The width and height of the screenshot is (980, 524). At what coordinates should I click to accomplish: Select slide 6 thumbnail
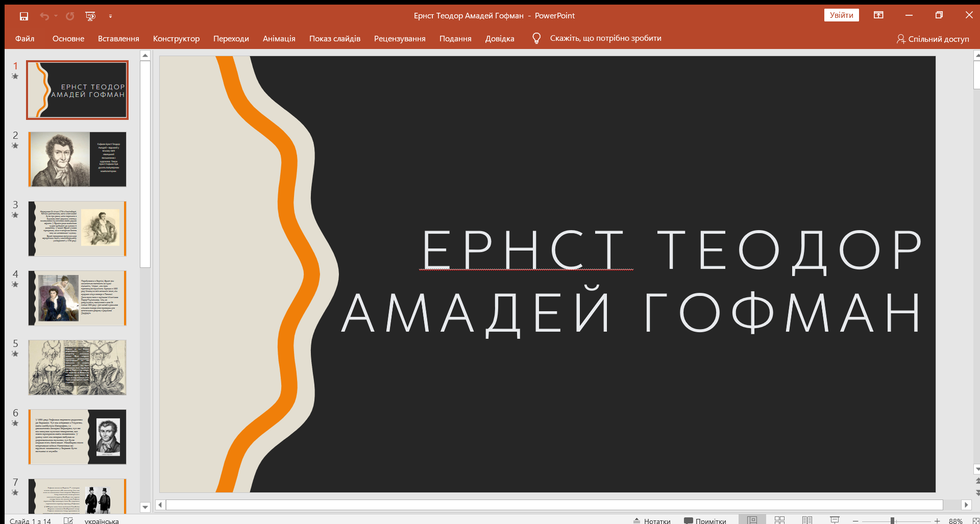[77, 437]
